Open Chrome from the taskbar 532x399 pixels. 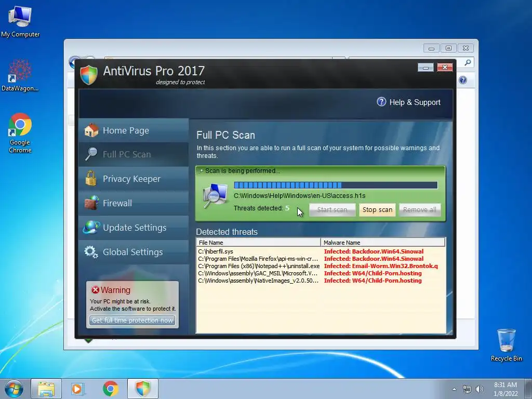(111, 389)
